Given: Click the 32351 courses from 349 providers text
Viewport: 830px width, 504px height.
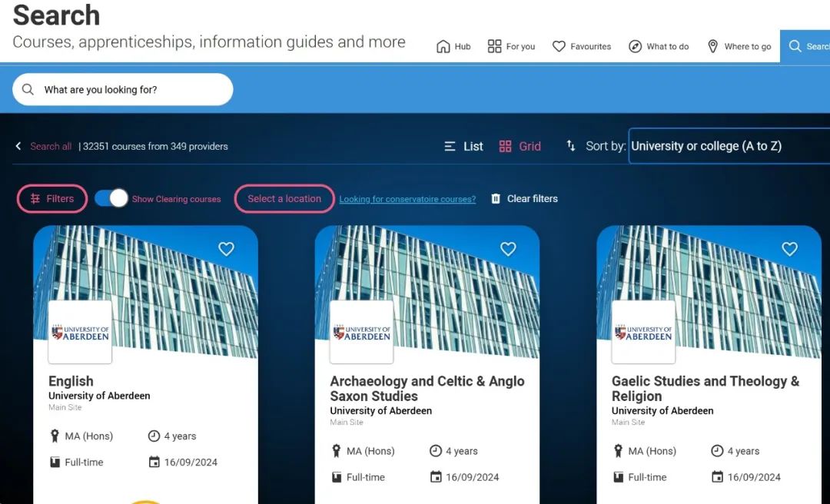Looking at the screenshot, I should point(155,146).
